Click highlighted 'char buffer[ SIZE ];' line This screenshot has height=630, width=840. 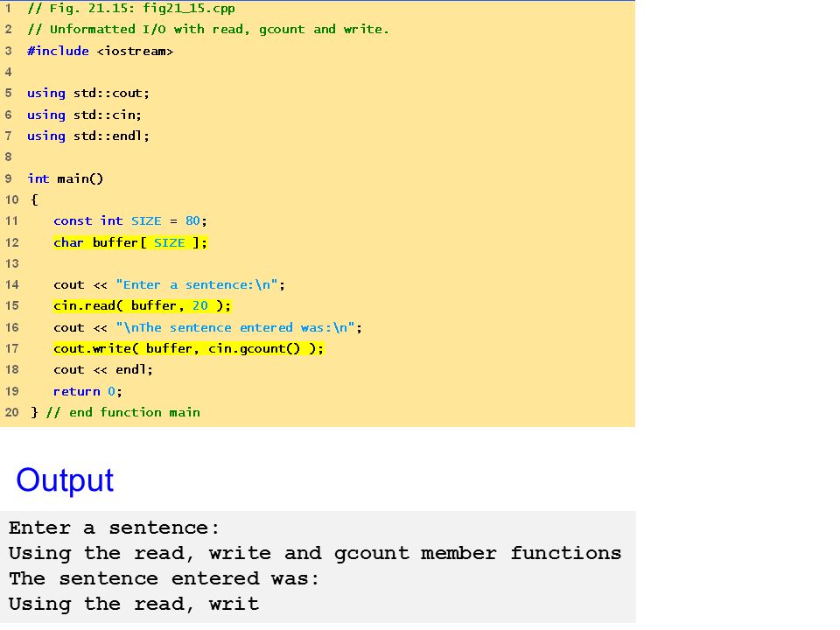click(130, 242)
